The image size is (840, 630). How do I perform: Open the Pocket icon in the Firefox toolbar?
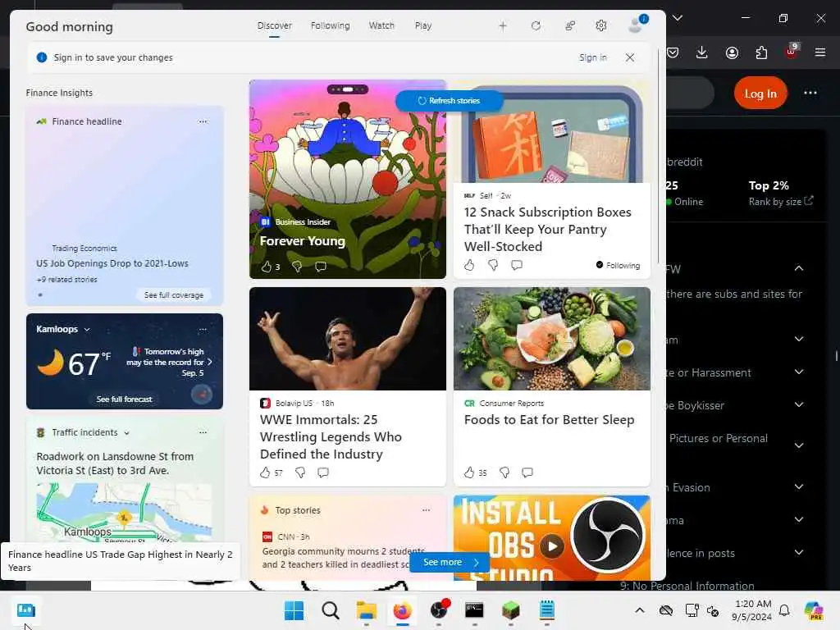click(673, 52)
